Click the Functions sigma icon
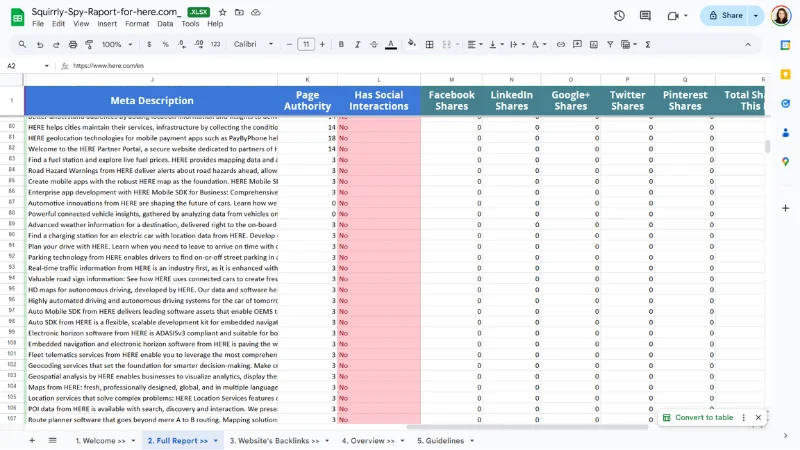800x450 pixels. coord(648,44)
